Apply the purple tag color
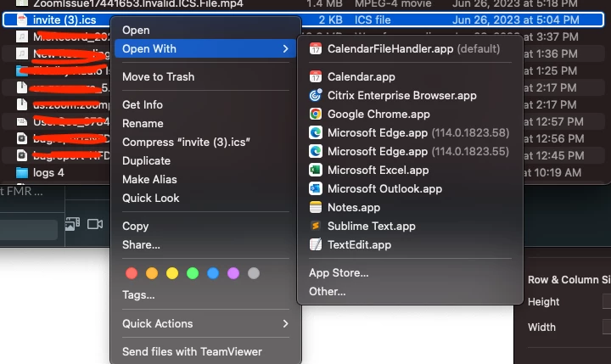The width and height of the screenshot is (611, 364). 233,273
